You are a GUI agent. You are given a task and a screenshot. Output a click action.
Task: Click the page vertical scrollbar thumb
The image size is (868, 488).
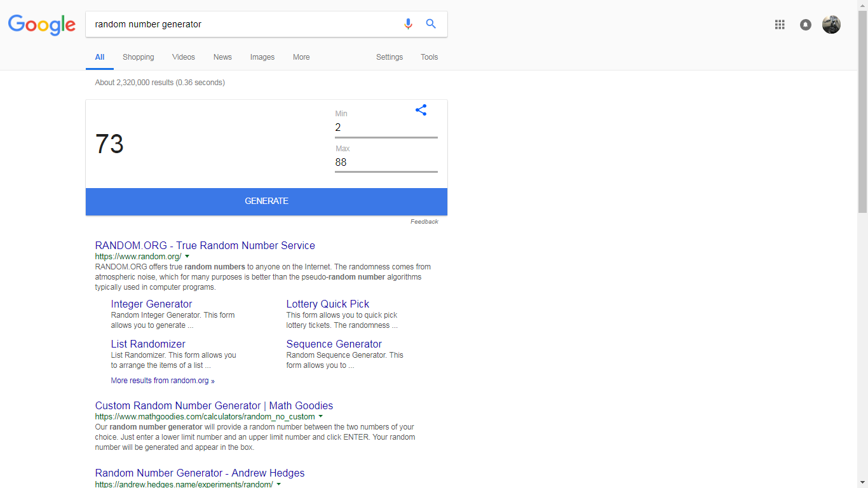tap(862, 111)
